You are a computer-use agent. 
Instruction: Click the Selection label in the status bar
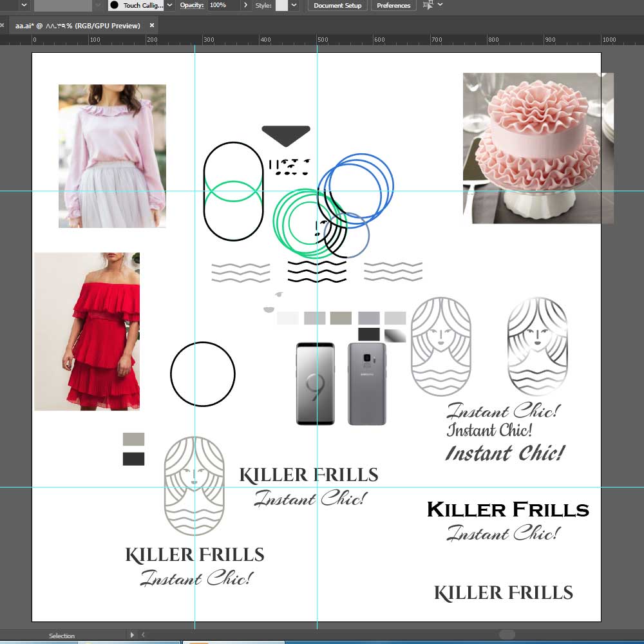[62, 636]
